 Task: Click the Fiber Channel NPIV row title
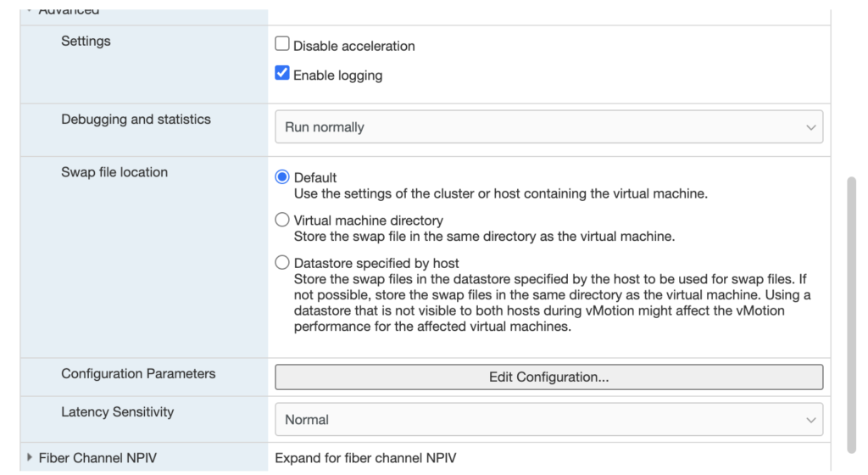click(97, 458)
